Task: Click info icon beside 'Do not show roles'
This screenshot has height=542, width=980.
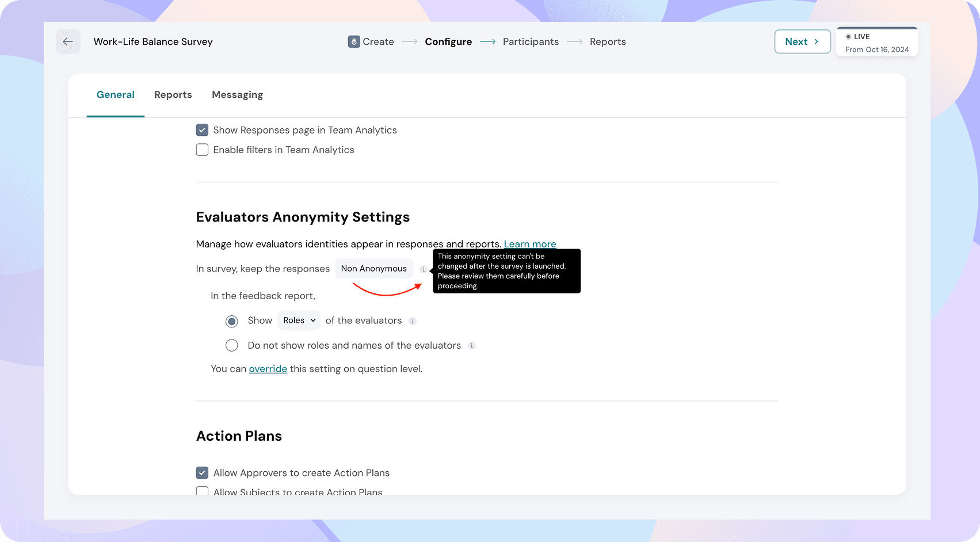Action: [472, 346]
